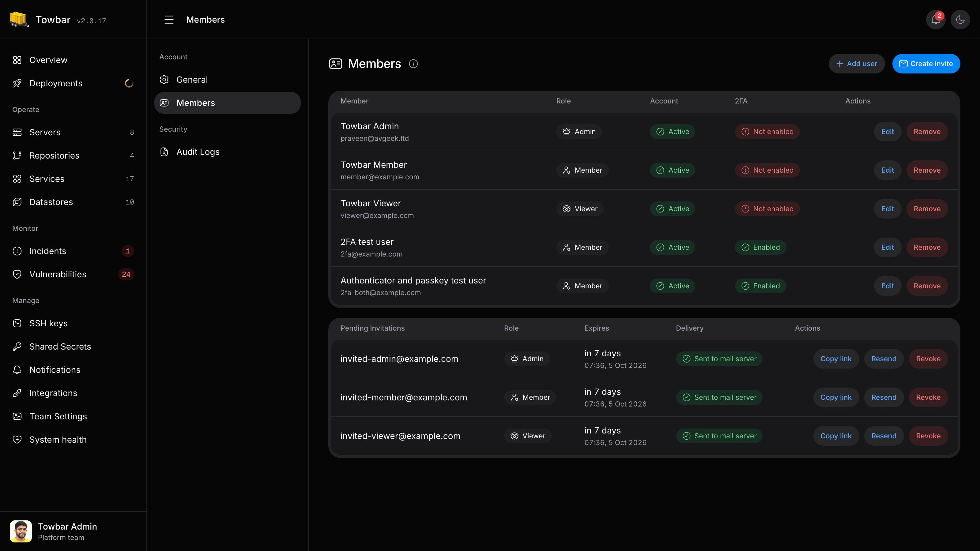Open General account settings

coord(228,80)
